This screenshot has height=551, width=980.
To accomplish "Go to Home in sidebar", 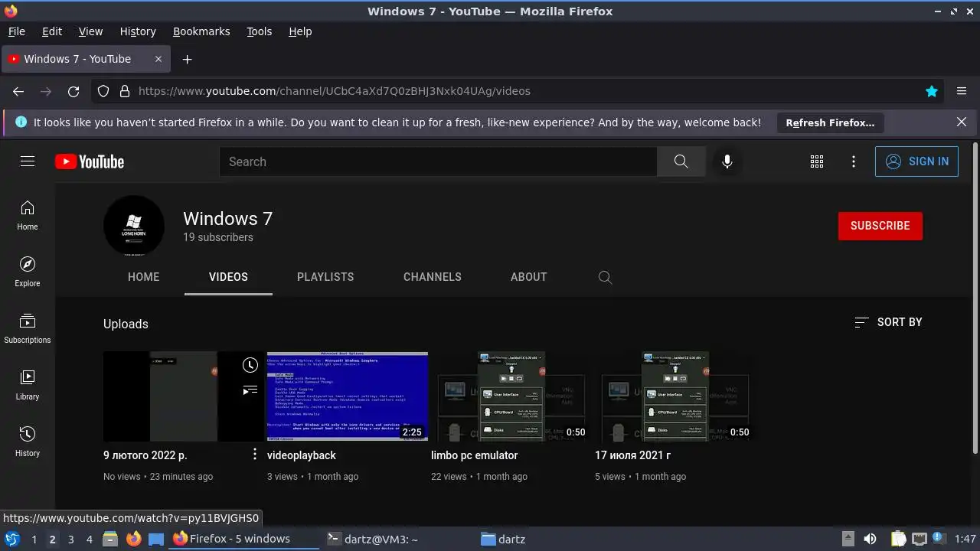I will click(28, 215).
